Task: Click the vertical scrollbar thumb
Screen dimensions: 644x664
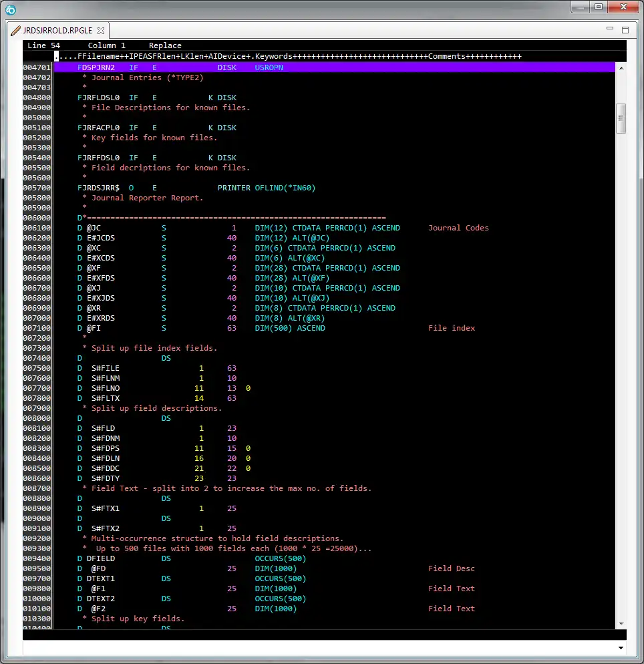Action: 621,119
